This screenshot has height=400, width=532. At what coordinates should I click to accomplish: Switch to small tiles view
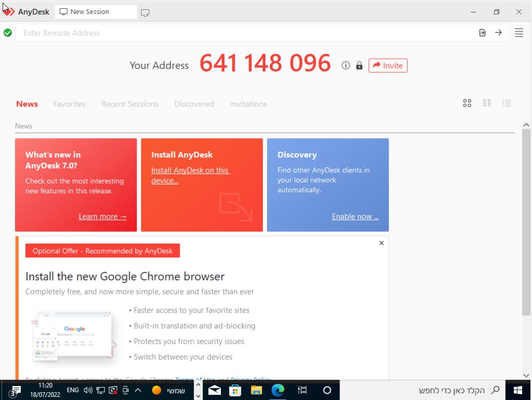pos(487,103)
